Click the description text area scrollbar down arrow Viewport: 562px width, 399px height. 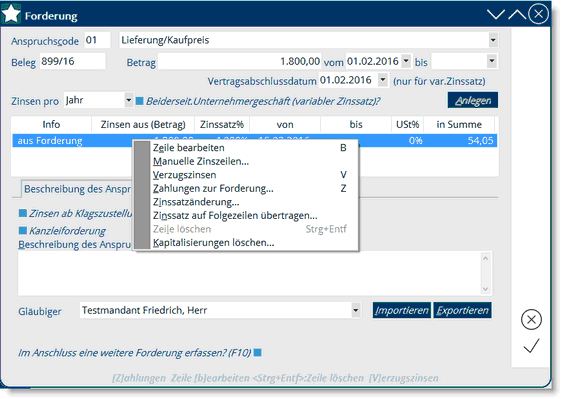[485, 289]
